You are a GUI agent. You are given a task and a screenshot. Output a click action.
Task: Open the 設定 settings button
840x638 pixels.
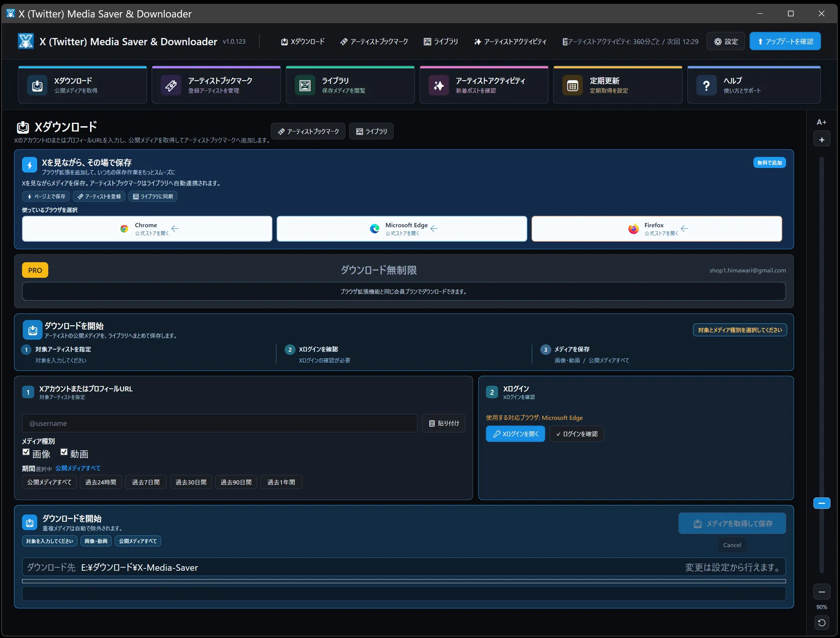click(x=726, y=41)
